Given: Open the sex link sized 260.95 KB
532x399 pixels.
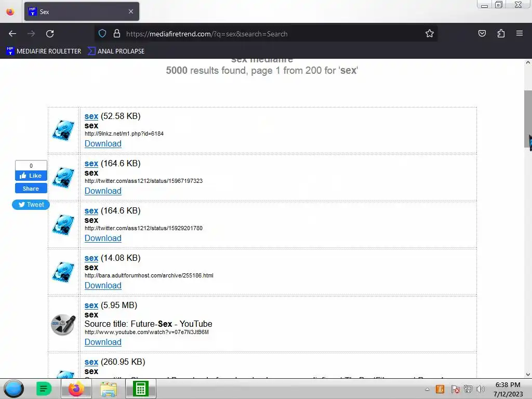Looking at the screenshot, I should pyautogui.click(x=91, y=362).
